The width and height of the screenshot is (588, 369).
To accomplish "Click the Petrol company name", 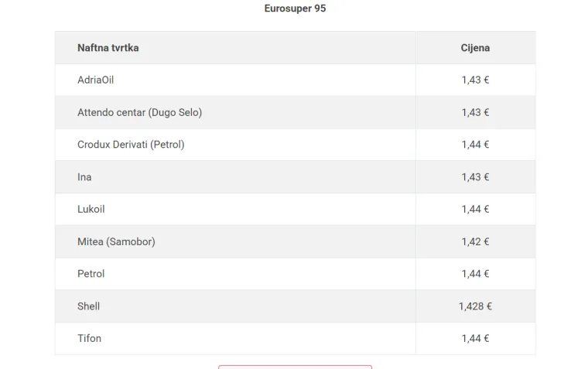I will (x=91, y=274).
